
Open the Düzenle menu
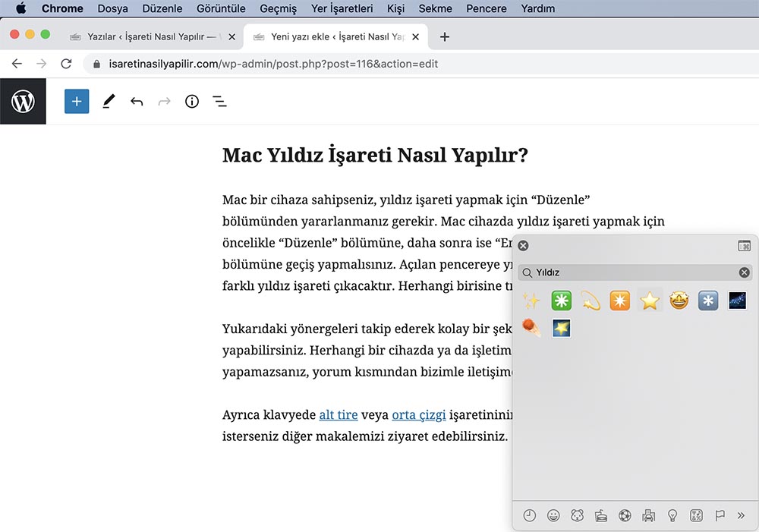click(x=162, y=9)
